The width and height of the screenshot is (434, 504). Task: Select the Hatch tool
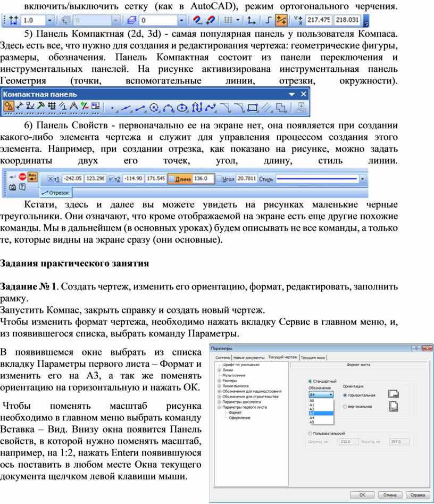[x=268, y=108]
